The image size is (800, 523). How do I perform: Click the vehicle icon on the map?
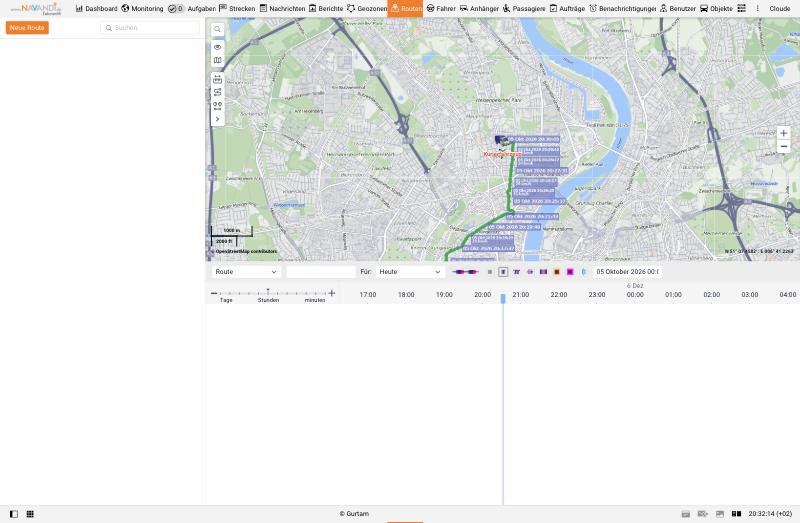point(502,140)
